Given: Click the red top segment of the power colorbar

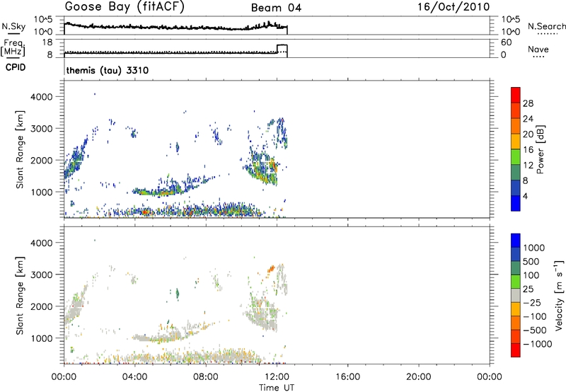Looking at the screenshot, I should tap(516, 95).
